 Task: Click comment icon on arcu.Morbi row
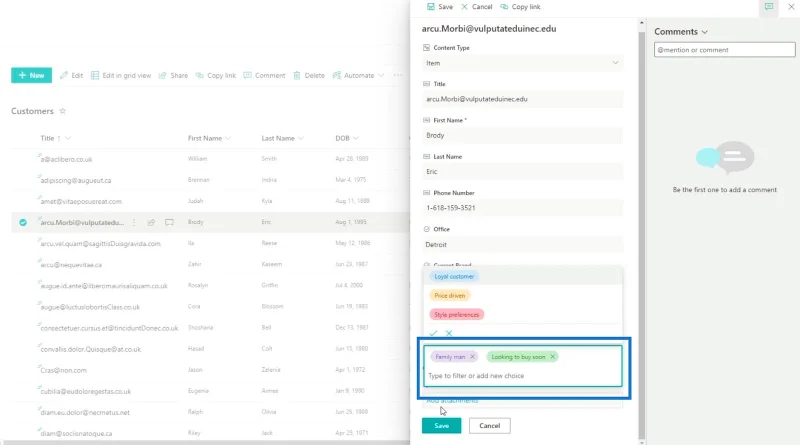169,222
